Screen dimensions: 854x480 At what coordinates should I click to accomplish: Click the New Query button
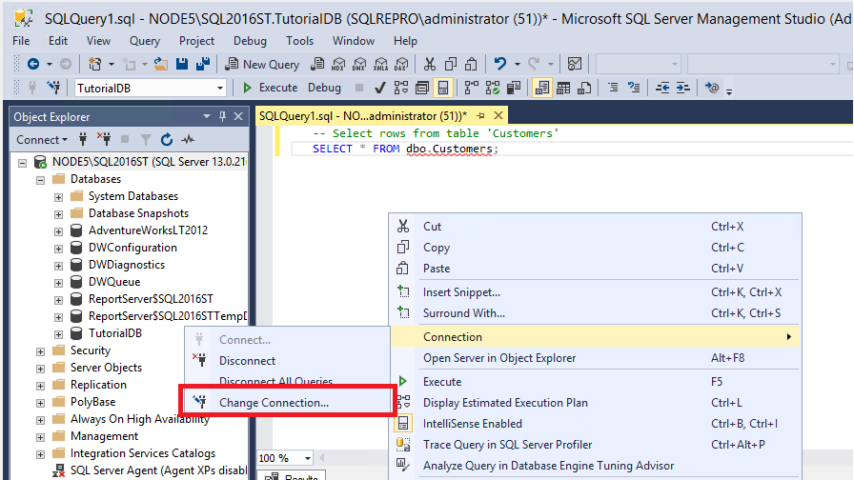point(263,64)
